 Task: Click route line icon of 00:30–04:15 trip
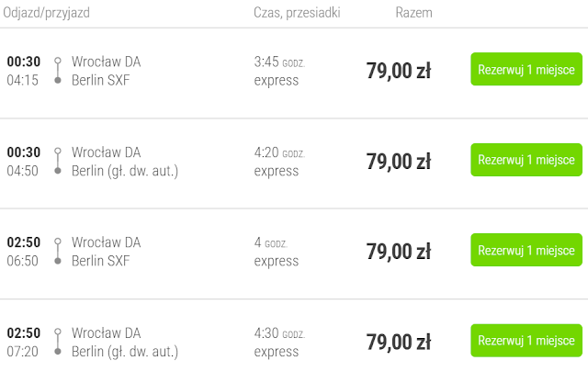click(57, 71)
